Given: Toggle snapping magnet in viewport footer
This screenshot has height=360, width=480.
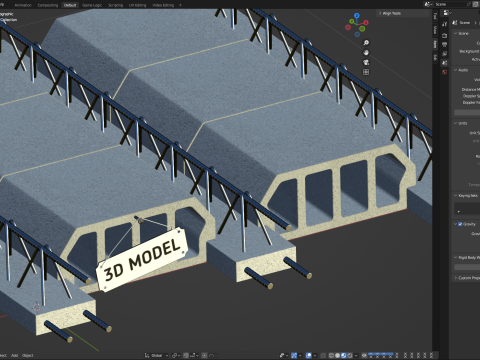Looking at the screenshot, I should 186,355.
